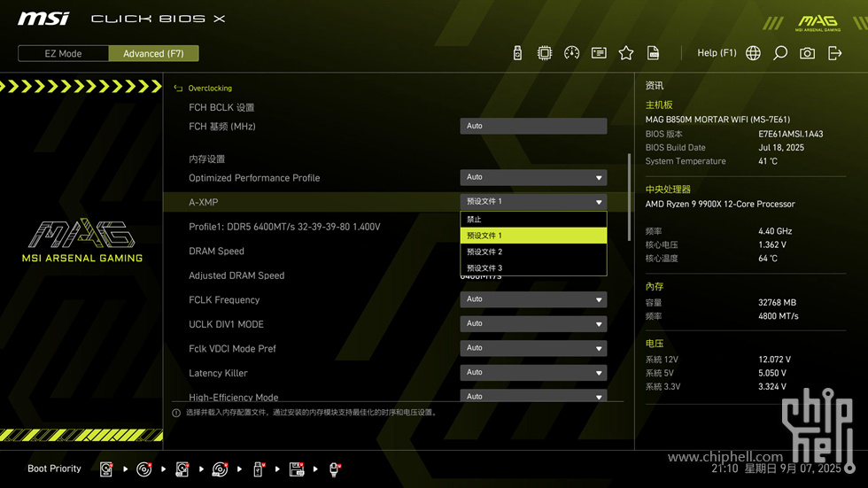This screenshot has height=488, width=868.
Task: Select the Latency Killer row label
Action: [x=218, y=373]
